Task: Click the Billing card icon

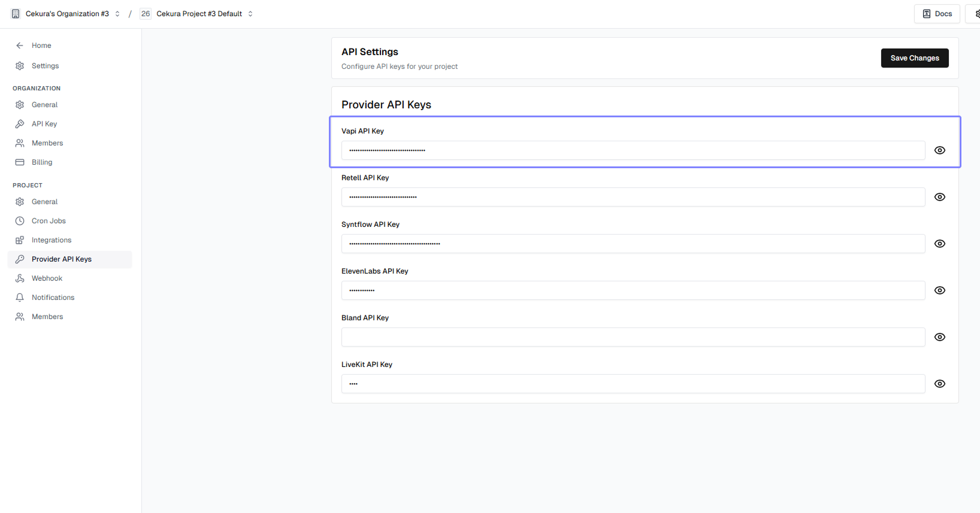Action: pos(20,162)
